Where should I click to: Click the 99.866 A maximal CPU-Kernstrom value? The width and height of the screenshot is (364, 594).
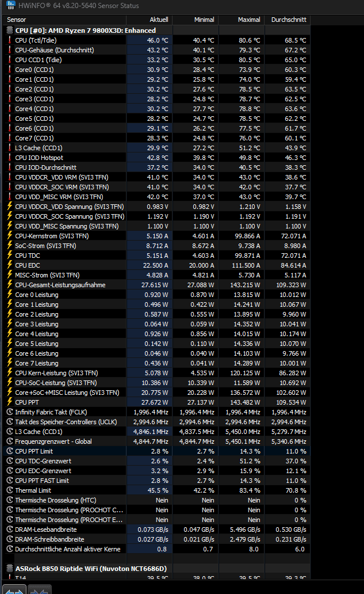coord(247,235)
